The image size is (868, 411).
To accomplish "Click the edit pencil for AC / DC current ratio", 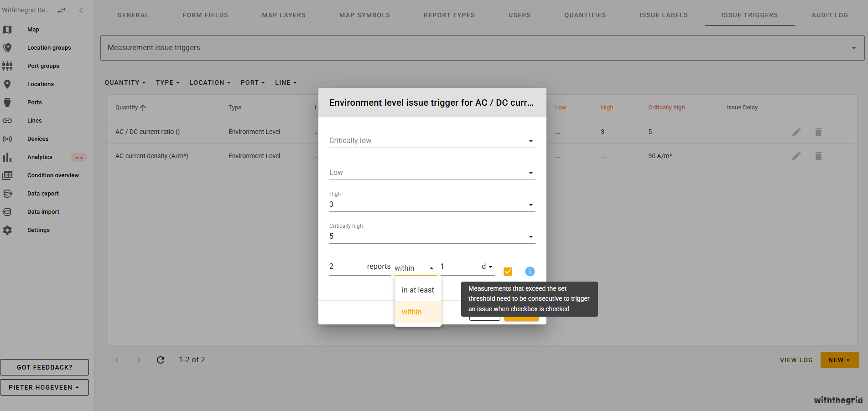I will [796, 132].
